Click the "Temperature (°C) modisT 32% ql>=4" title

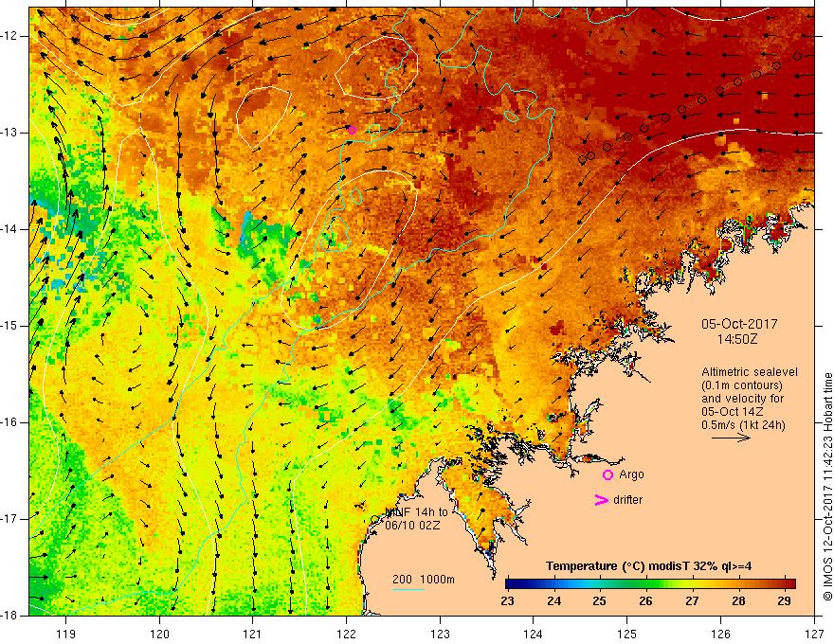[x=648, y=566]
